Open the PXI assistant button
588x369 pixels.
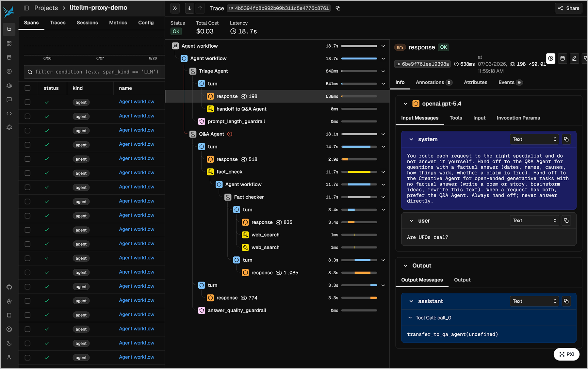pos(567,354)
